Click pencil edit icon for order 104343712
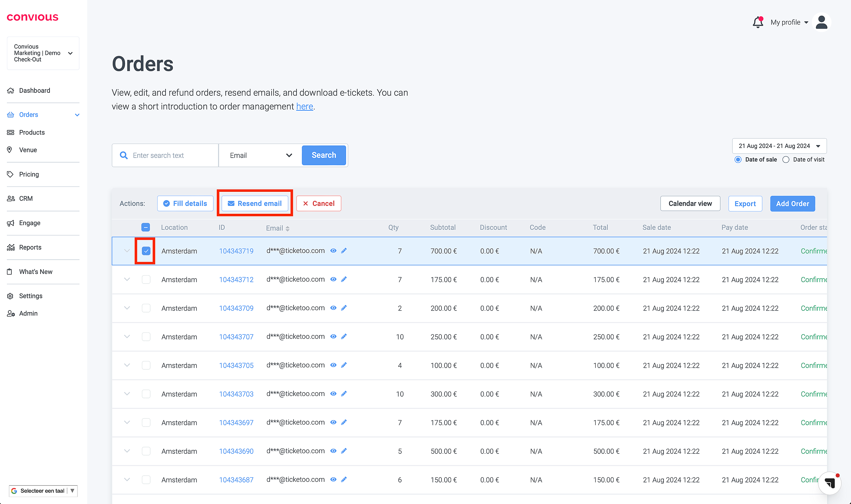 click(x=344, y=279)
